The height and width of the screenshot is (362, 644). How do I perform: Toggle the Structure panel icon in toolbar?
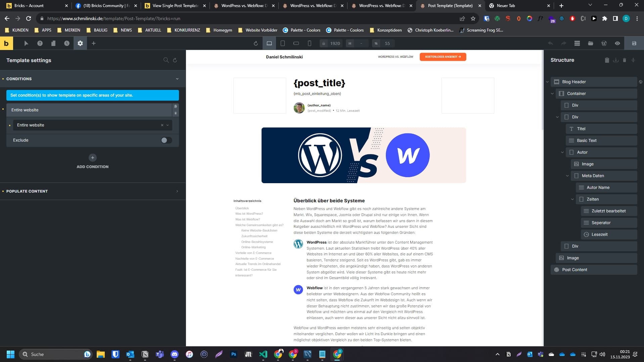[x=577, y=43]
